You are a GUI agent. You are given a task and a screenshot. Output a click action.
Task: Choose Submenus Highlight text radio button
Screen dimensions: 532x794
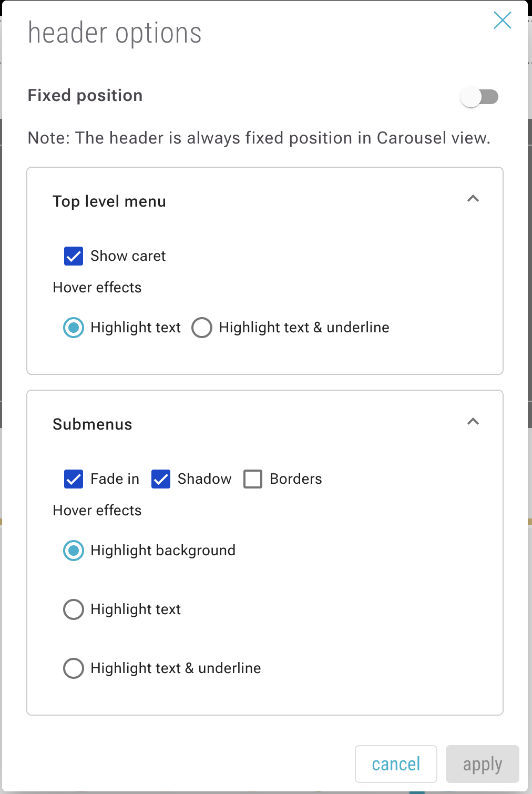pyautogui.click(x=74, y=609)
